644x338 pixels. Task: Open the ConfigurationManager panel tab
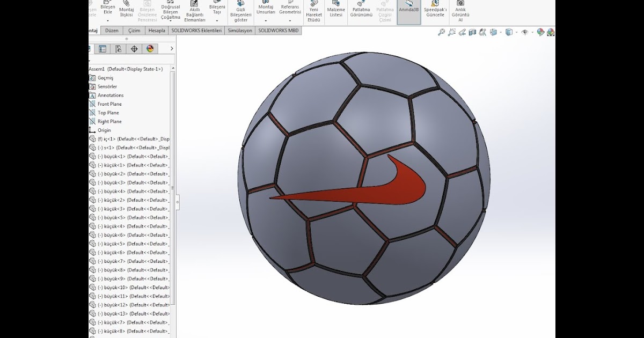pos(118,49)
